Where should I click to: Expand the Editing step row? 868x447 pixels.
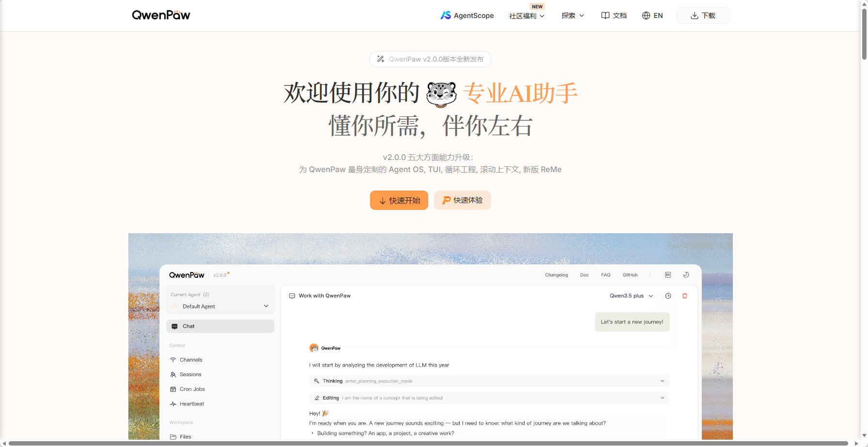(489, 398)
